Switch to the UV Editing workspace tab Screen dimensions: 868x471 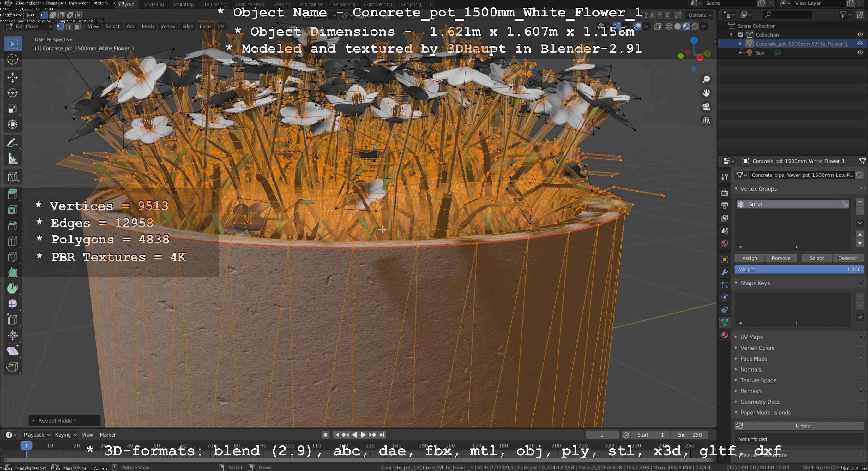coord(214,4)
